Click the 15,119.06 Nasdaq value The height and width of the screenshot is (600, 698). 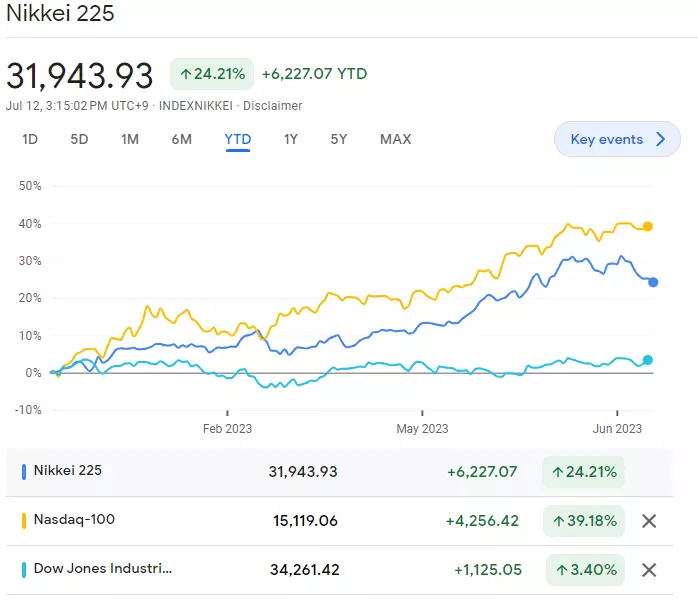305,521
